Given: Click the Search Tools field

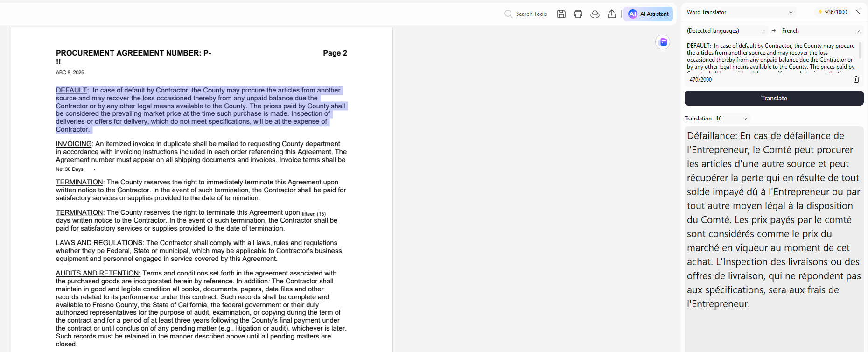Looking at the screenshot, I should point(526,14).
